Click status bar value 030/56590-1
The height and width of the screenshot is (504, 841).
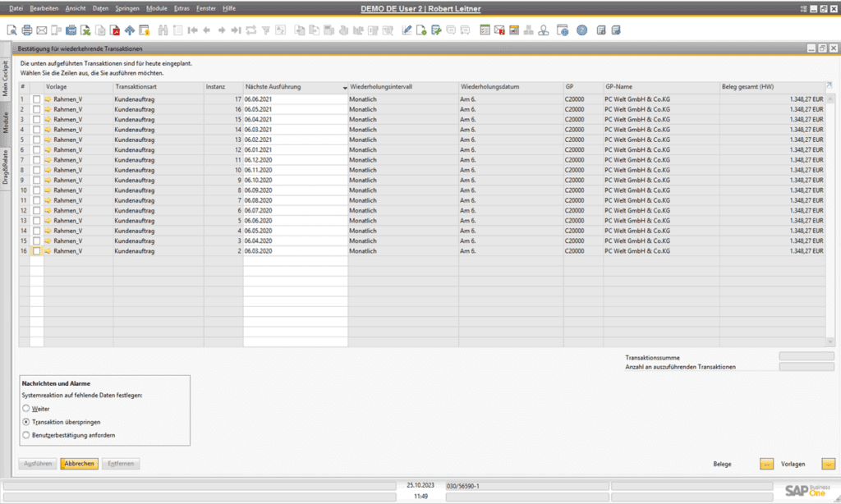[x=527, y=486]
